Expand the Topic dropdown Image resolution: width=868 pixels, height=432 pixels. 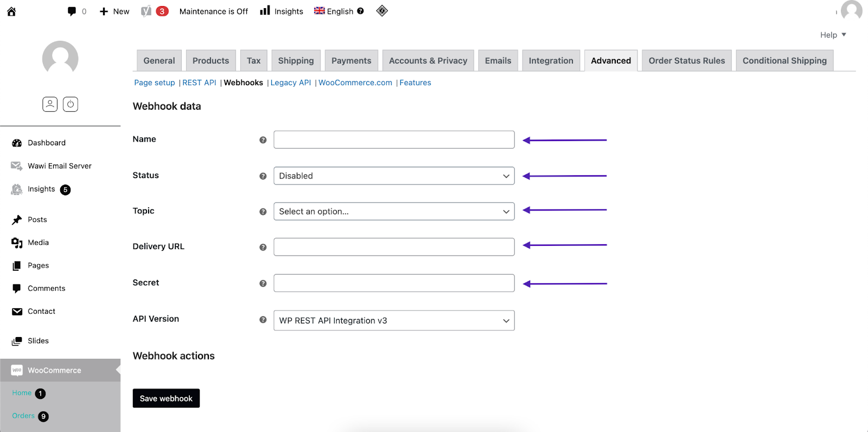394,212
